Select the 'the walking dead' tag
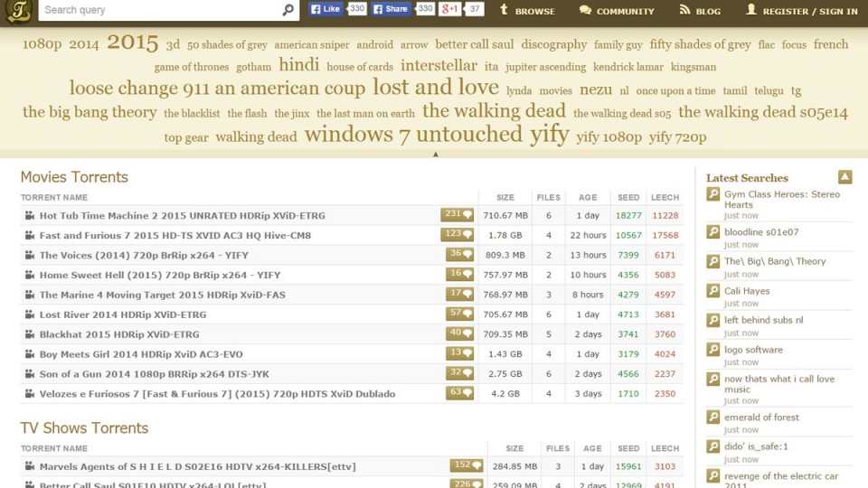Image resolution: width=868 pixels, height=488 pixels. click(494, 111)
